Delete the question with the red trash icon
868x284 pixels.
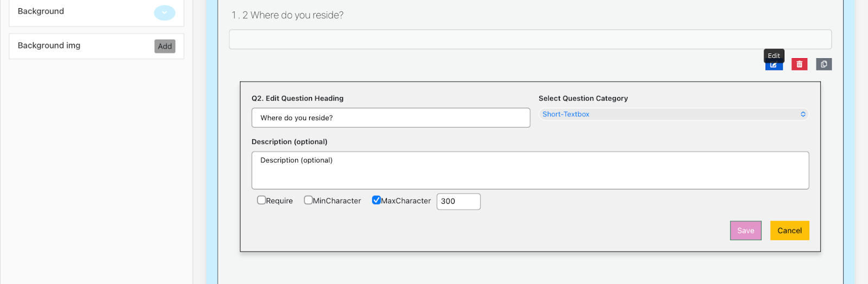point(799,65)
